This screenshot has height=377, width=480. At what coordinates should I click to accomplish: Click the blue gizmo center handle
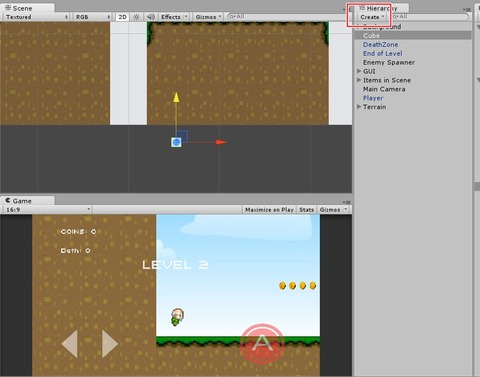[176, 142]
